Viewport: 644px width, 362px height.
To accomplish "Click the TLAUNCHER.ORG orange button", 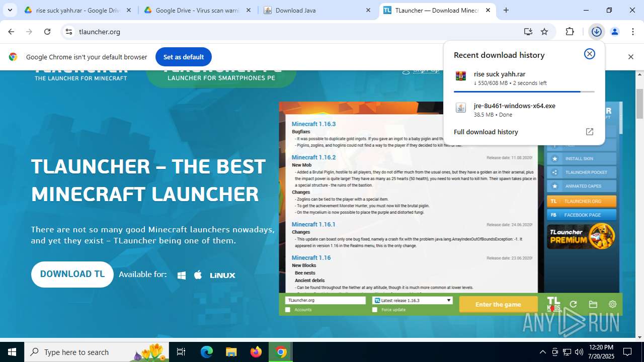I will 582,201.
